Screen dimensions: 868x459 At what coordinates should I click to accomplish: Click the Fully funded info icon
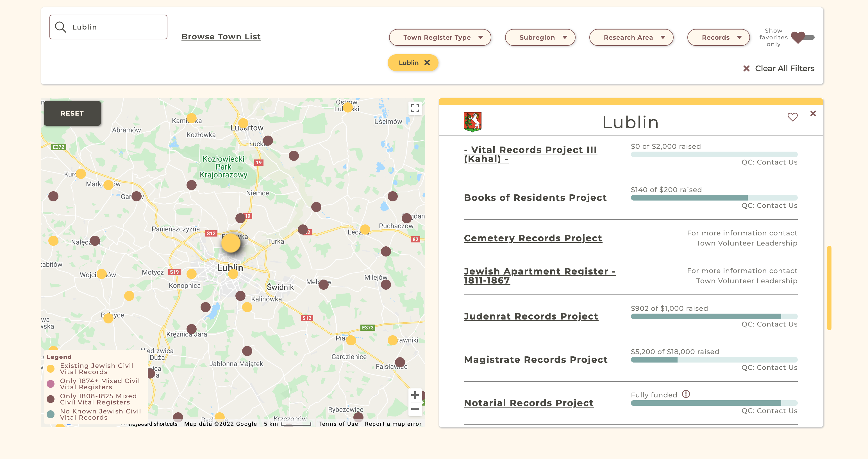click(x=686, y=394)
